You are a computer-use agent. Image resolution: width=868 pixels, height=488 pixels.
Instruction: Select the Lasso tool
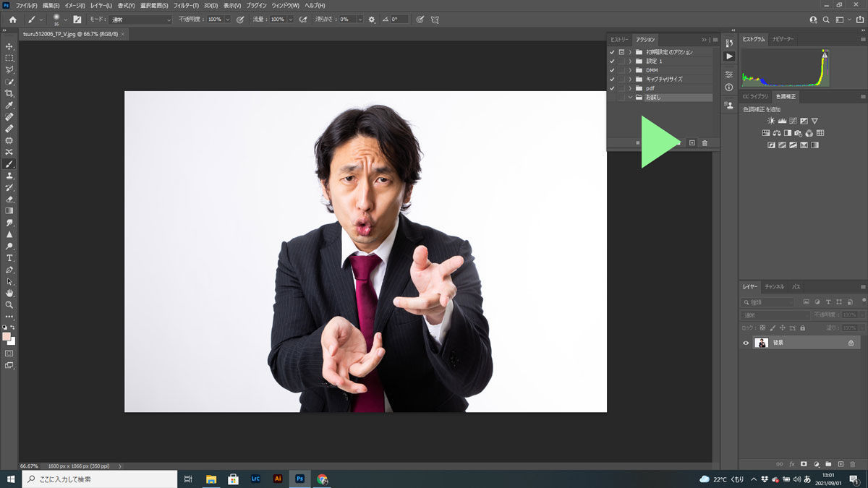click(x=9, y=69)
